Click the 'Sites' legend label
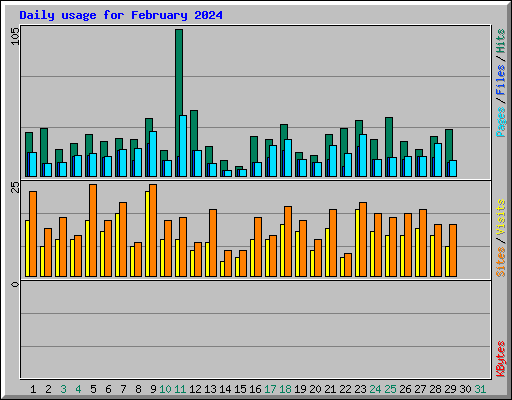This screenshot has width=512, height=400. pyautogui.click(x=501, y=262)
